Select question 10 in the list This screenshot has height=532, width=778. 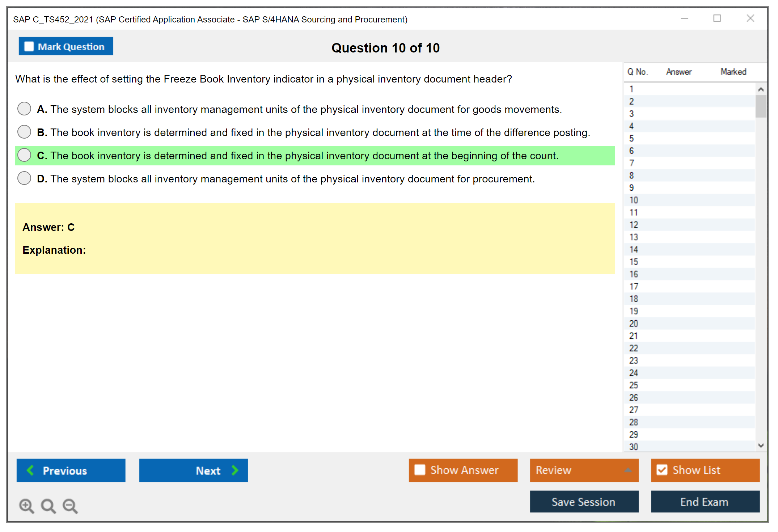point(634,200)
